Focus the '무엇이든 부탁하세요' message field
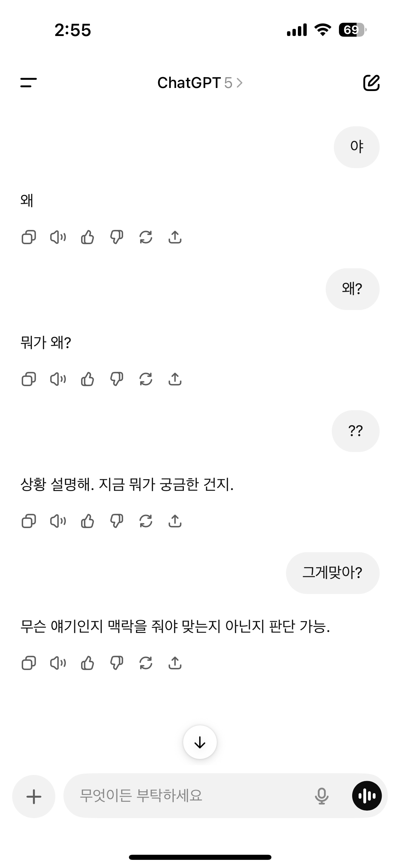This screenshot has height=868, width=400. 187,796
